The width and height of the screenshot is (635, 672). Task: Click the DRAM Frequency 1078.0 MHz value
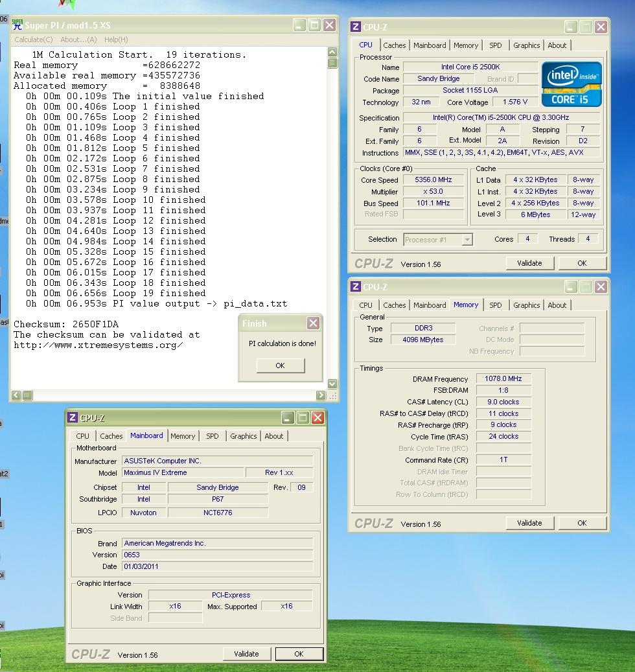click(503, 379)
